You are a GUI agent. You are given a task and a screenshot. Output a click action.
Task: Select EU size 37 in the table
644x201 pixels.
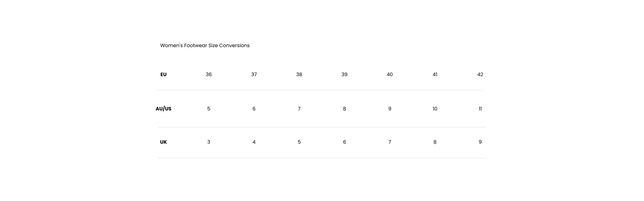[254, 75]
